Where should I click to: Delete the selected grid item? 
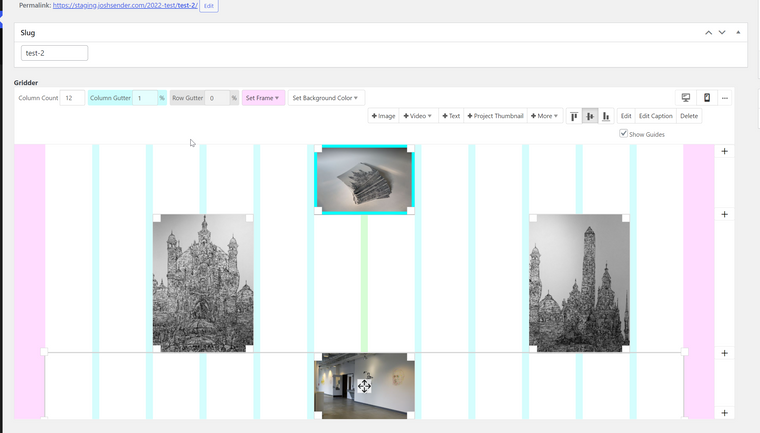pos(689,116)
